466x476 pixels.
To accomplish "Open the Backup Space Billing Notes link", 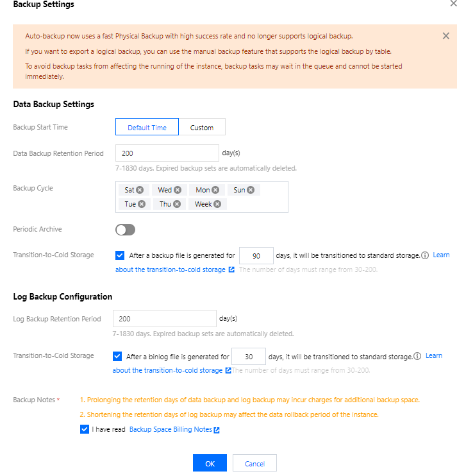I will (171, 429).
